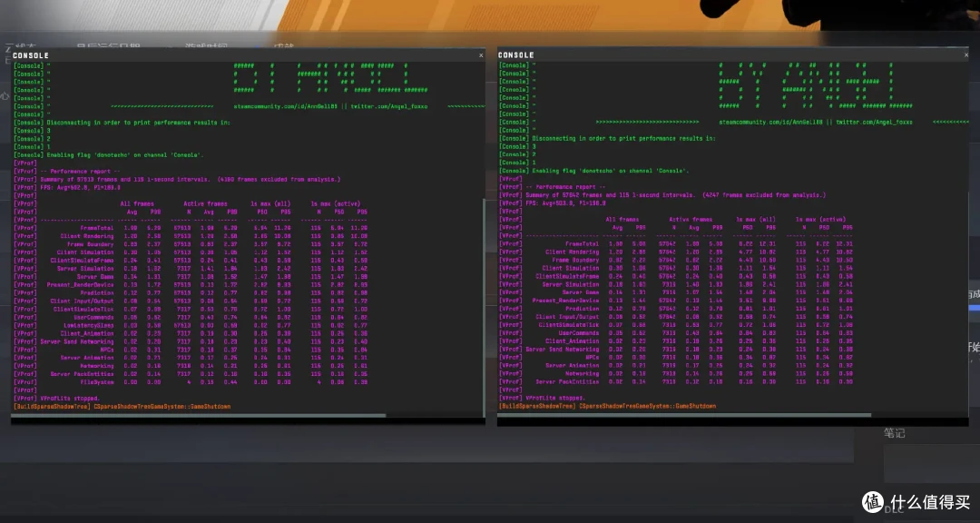The image size is (980, 523).
Task: Select Client Rendering row in left console
Action: 191,236
